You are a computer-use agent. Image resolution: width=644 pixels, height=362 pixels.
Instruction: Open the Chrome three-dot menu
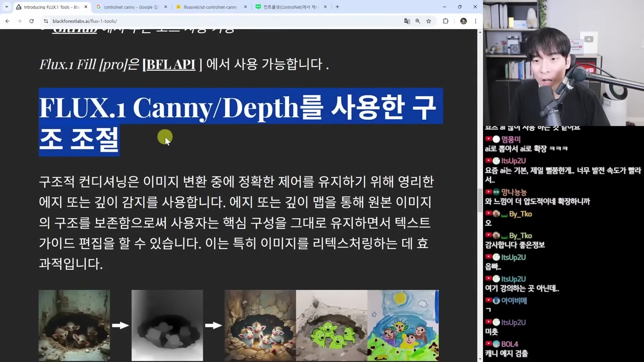(x=475, y=21)
